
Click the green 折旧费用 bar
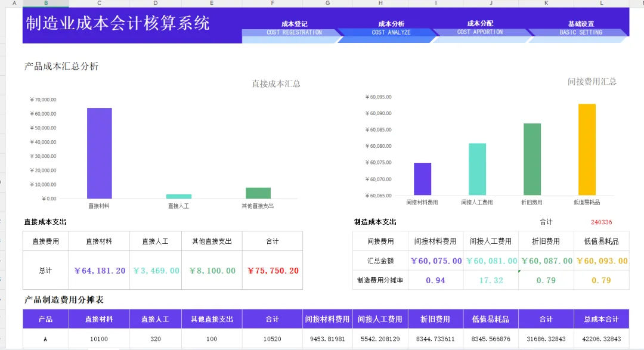(x=532, y=159)
